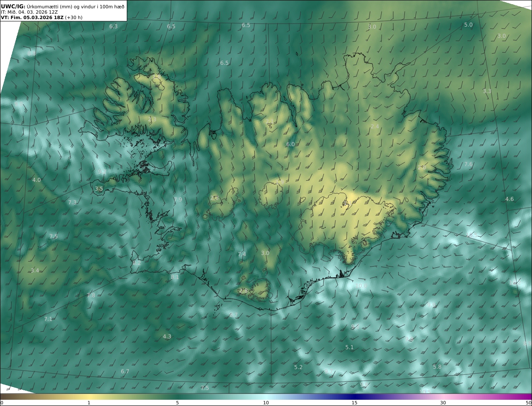
Task: Click the 7.3 value label
Action: coord(72,202)
